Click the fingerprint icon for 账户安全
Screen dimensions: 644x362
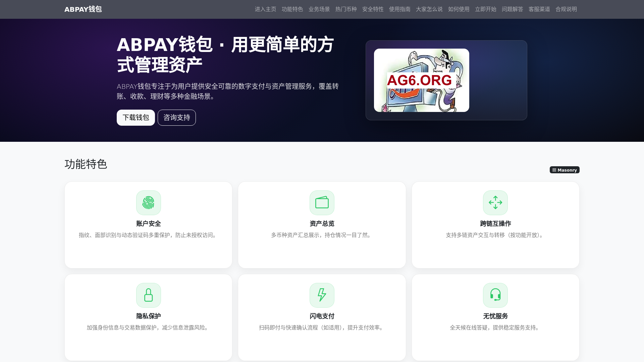(149, 203)
